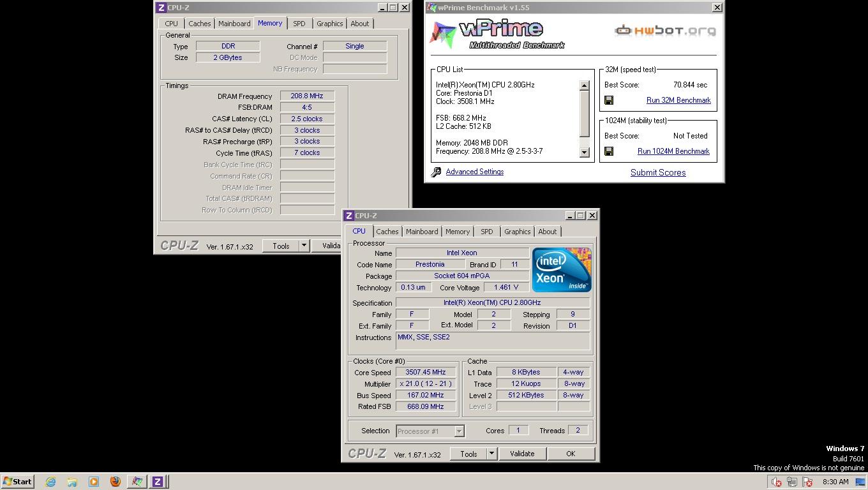Switch to CPU-Z via its taskbar icon
Screen dimensions: 868x490
pyautogui.click(x=158, y=482)
